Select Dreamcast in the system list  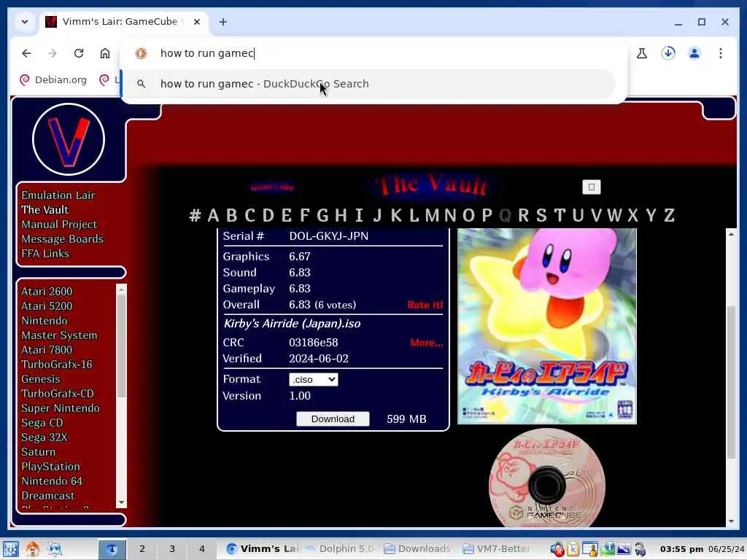[x=48, y=496]
